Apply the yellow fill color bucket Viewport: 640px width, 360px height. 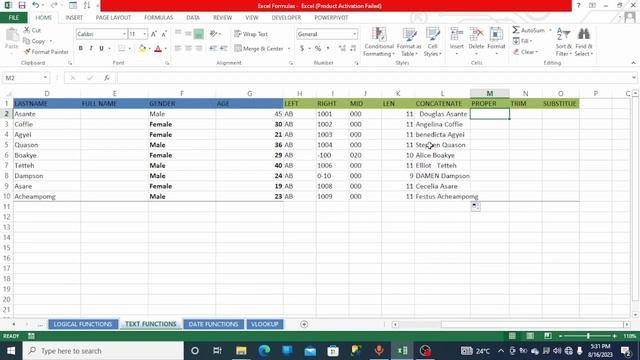[142, 49]
